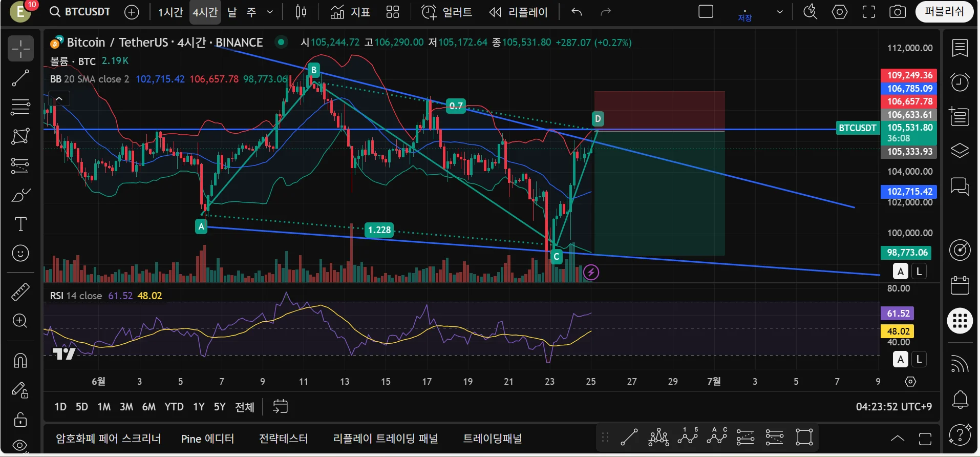Open the layout setup square menu
Viewport: 980px width, 457px height.
(706, 12)
